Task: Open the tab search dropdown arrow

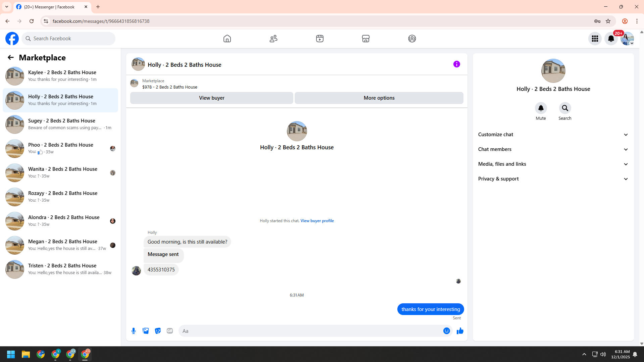Action: [7, 7]
